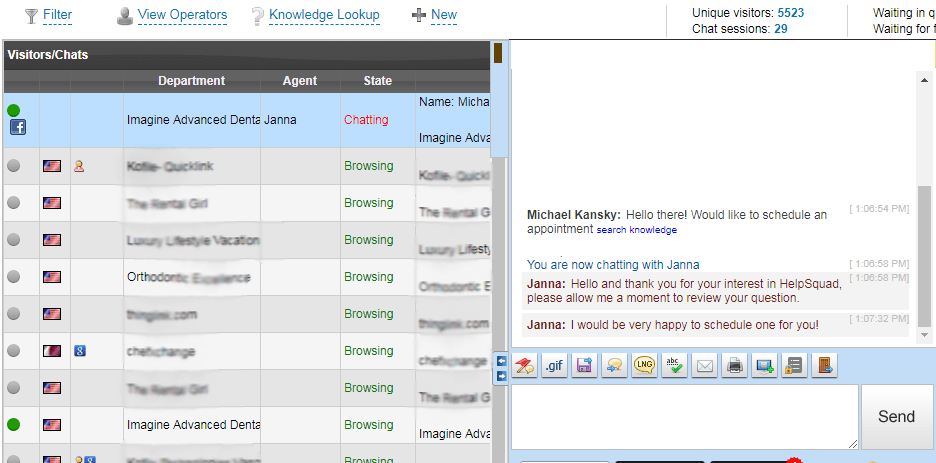Click the chat transfer bubble icon
The height and width of the screenshot is (463, 936).
[614, 366]
